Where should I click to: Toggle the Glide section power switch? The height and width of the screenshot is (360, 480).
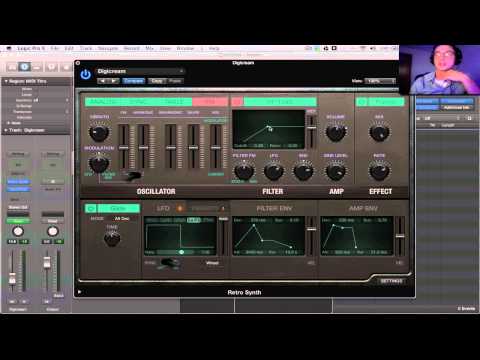pos(91,208)
